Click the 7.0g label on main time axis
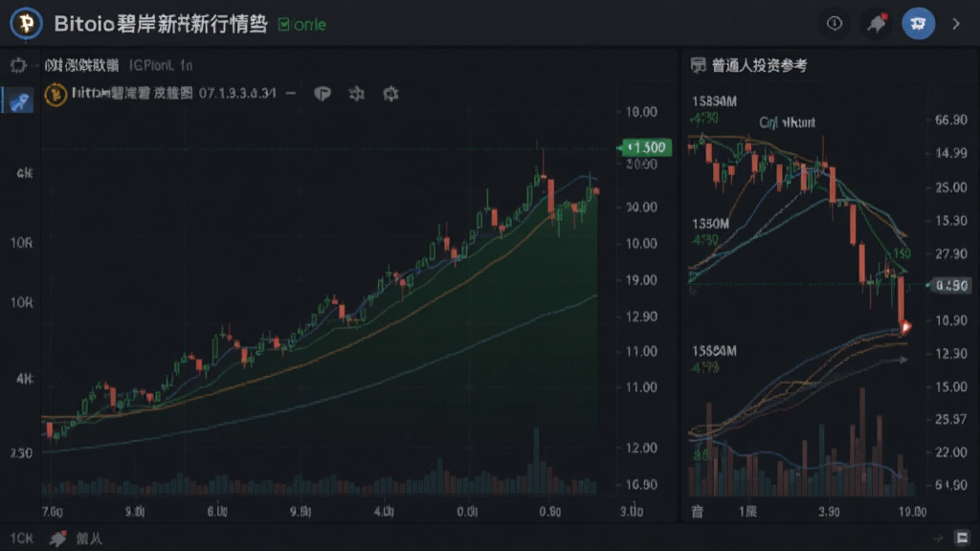Viewport: 980px width, 551px height. coord(53,512)
